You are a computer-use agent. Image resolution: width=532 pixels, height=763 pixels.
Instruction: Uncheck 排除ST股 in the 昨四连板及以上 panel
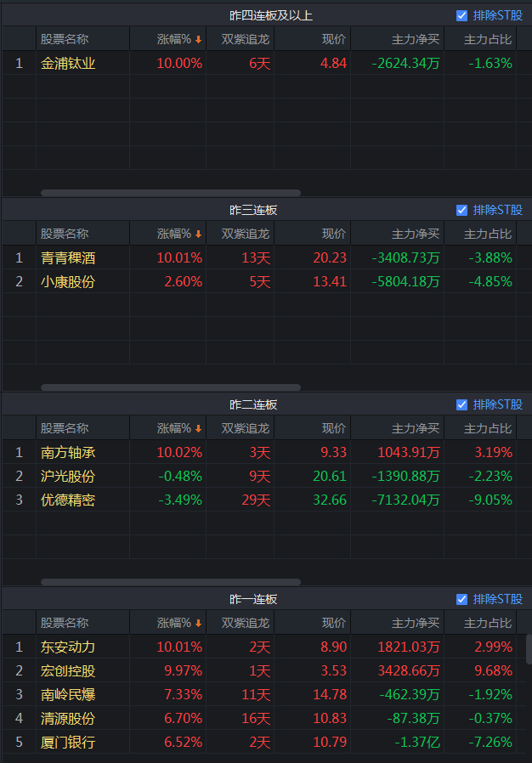click(462, 15)
